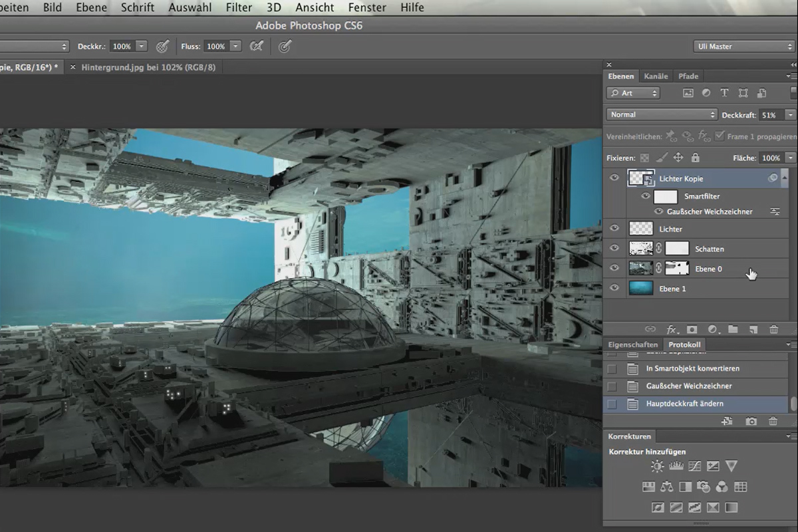Create new layer in Ebenen panel
The height and width of the screenshot is (532, 798).
pos(753,329)
